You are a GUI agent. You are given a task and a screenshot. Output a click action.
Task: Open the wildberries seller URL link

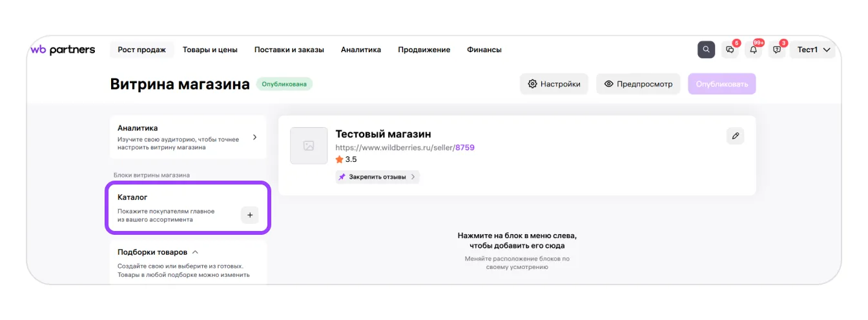[x=405, y=148]
